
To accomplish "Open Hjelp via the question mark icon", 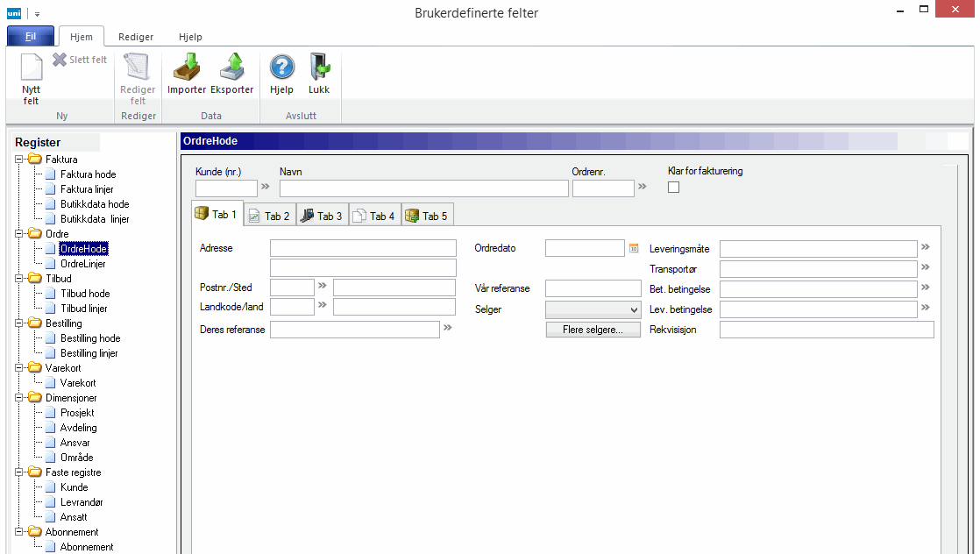I will [281, 67].
